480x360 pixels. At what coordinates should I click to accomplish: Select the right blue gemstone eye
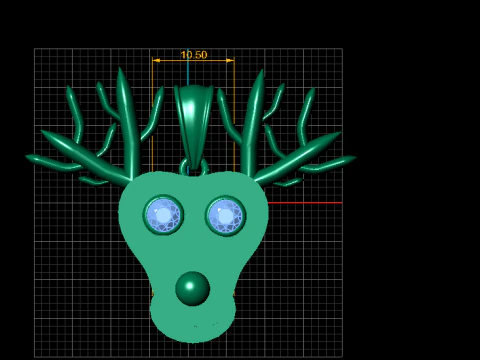226,217
